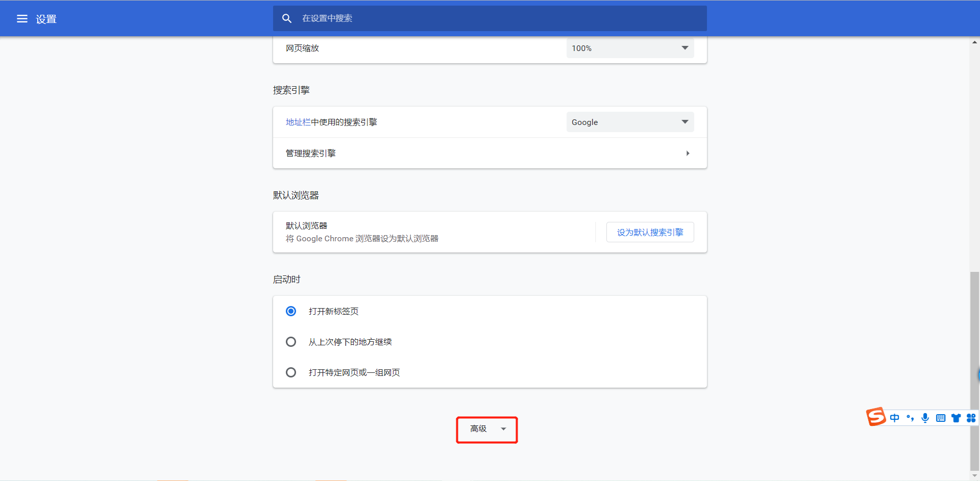This screenshot has height=481, width=980.
Task: Click the Sogou microphone voice input icon
Action: coord(925,418)
